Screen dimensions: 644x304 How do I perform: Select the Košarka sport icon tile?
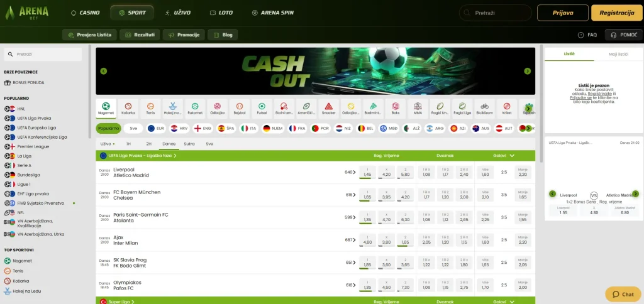point(128,109)
